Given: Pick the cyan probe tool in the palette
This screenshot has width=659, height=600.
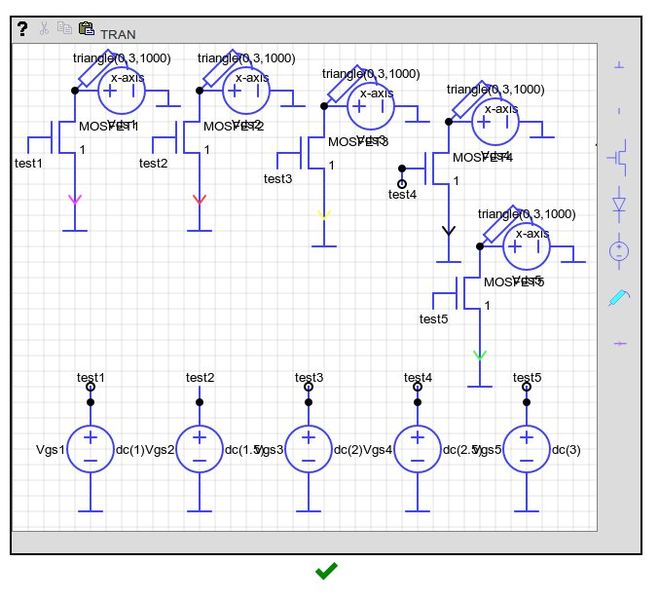Looking at the screenshot, I should [x=619, y=297].
